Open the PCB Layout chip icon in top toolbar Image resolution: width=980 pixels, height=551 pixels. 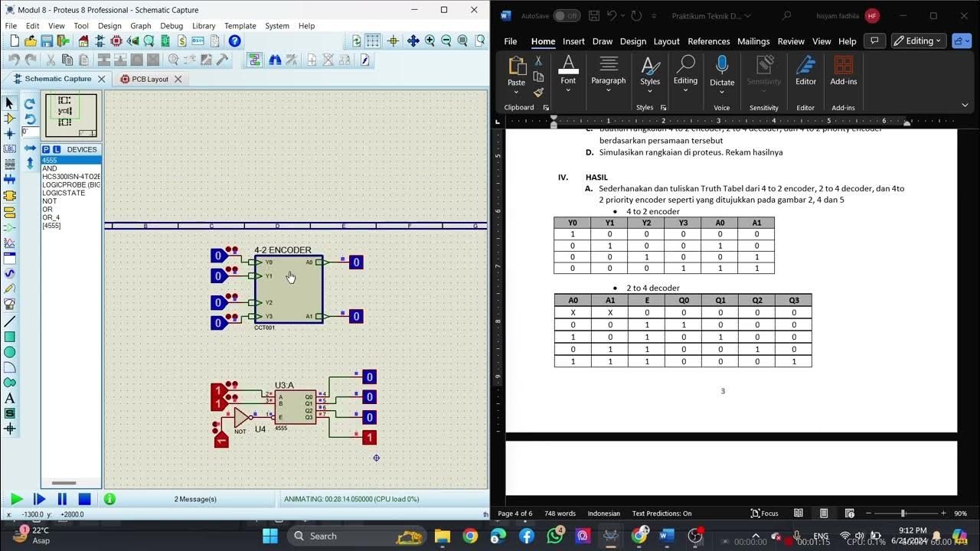[x=116, y=41]
